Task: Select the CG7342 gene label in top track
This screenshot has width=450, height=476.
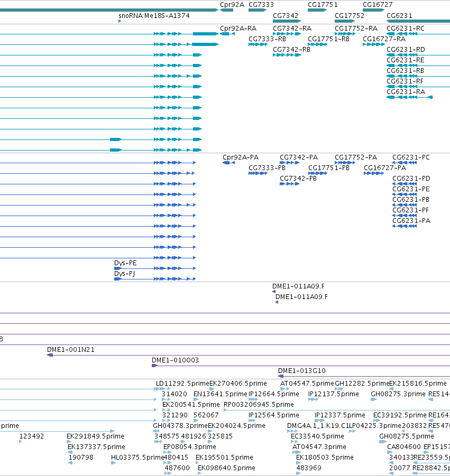Action: click(286, 15)
